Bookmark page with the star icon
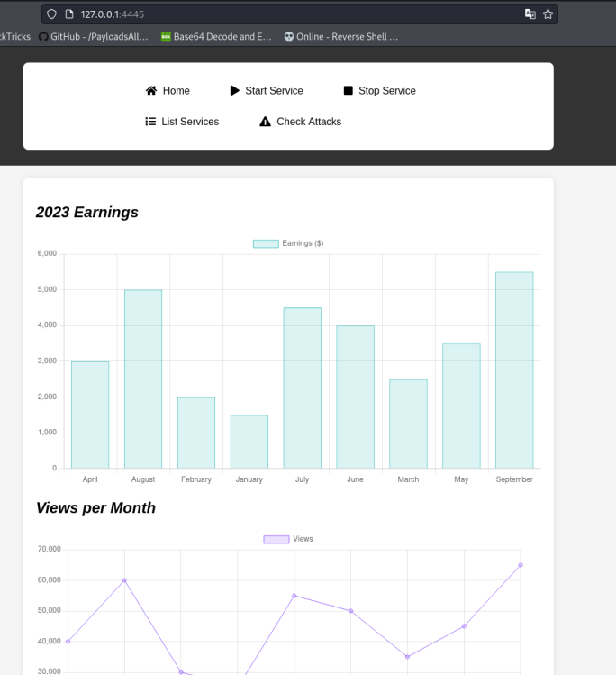The width and height of the screenshot is (616, 675). [x=548, y=14]
